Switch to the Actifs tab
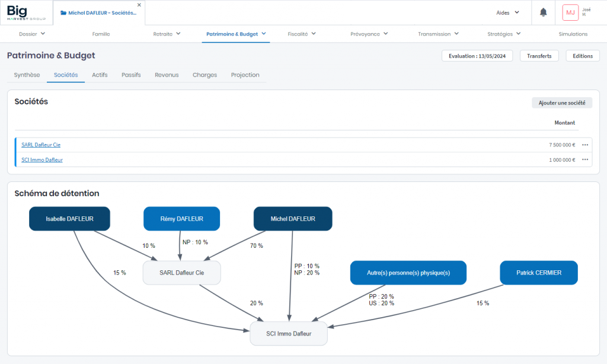Image resolution: width=607 pixels, height=364 pixels. pos(100,75)
